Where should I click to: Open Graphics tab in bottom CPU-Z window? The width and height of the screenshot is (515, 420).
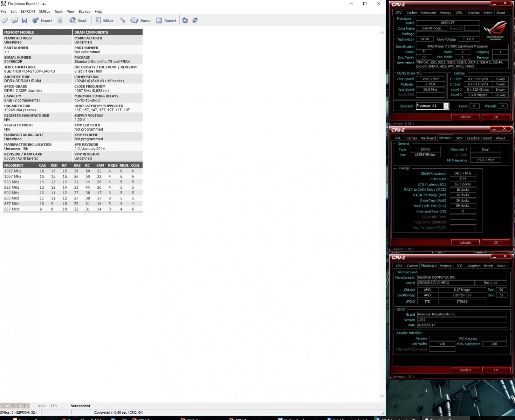(474, 266)
